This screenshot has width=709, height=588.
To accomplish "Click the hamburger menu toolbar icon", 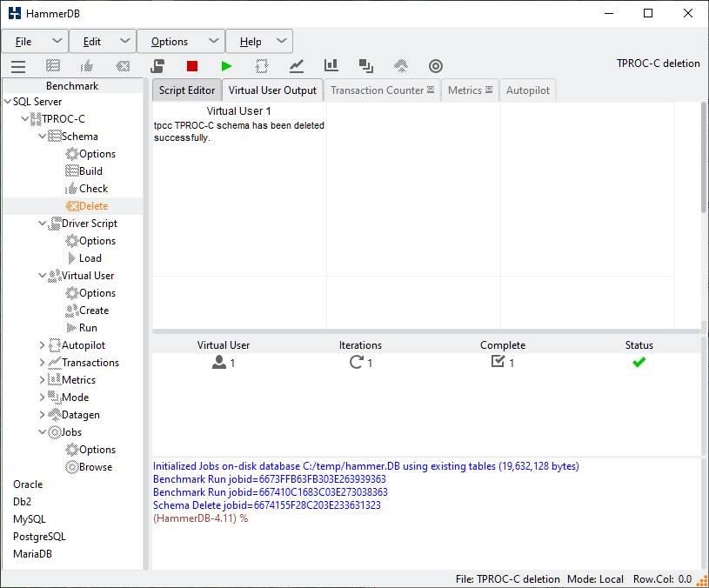I will [18, 66].
